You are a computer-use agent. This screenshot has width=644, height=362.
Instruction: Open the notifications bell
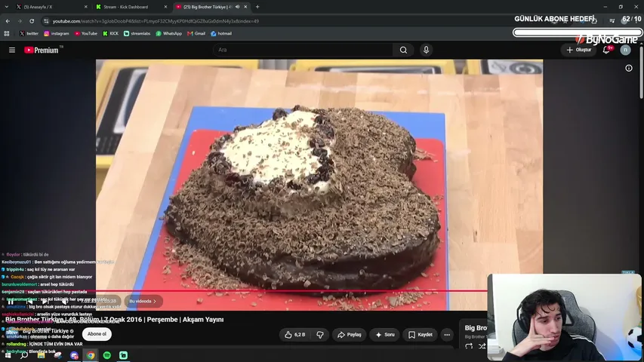[x=606, y=50]
